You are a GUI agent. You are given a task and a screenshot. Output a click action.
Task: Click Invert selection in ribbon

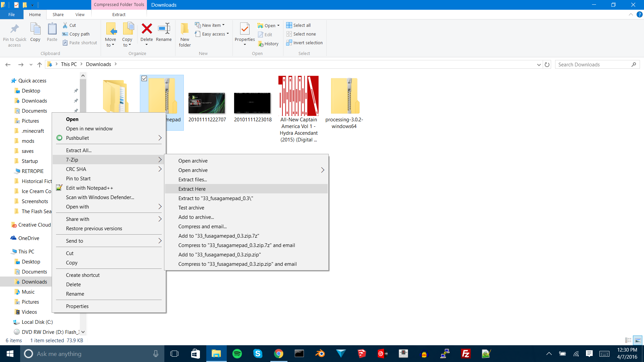pos(304,43)
